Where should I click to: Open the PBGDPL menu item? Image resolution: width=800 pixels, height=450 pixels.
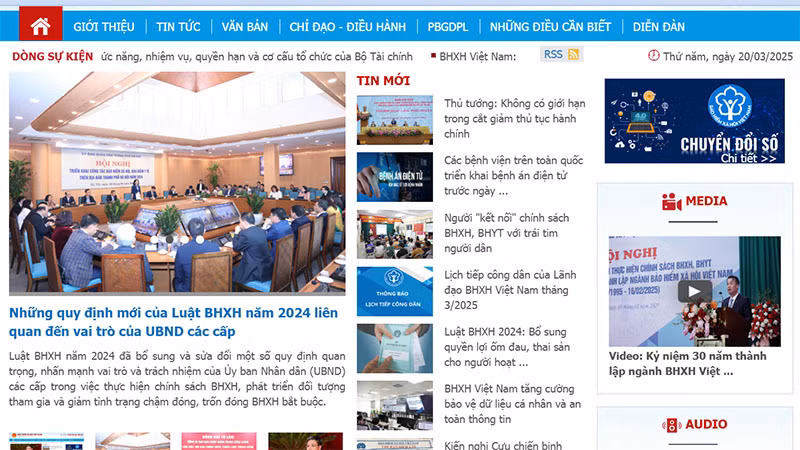point(447,27)
